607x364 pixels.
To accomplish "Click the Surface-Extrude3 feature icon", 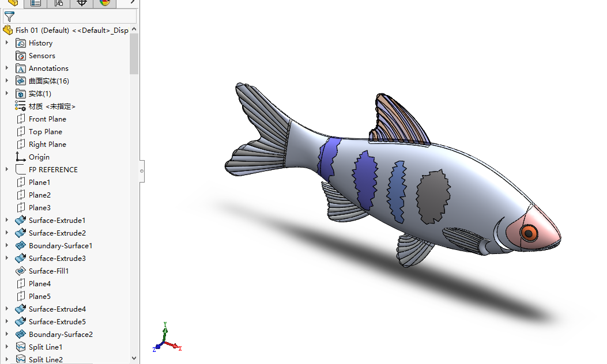I will pos(21,258).
